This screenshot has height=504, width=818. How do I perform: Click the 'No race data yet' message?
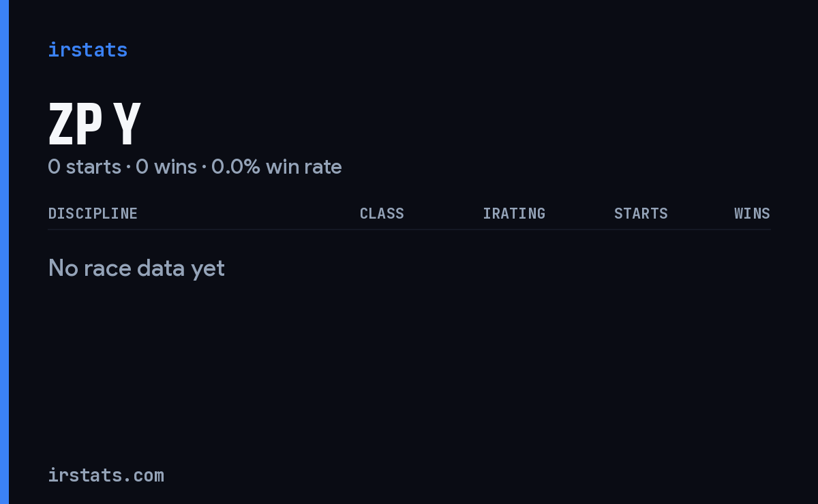coord(136,268)
